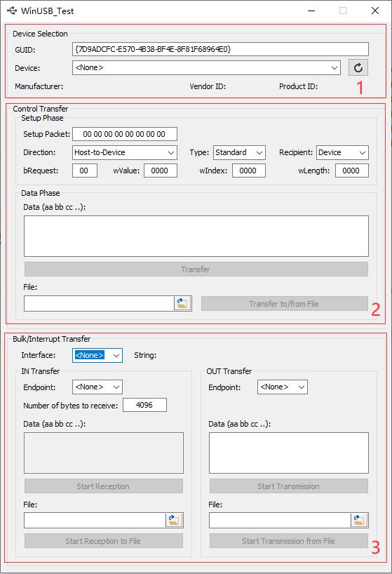392x574 pixels.
Task: Click the Manufacturer: label
Action: (39, 86)
